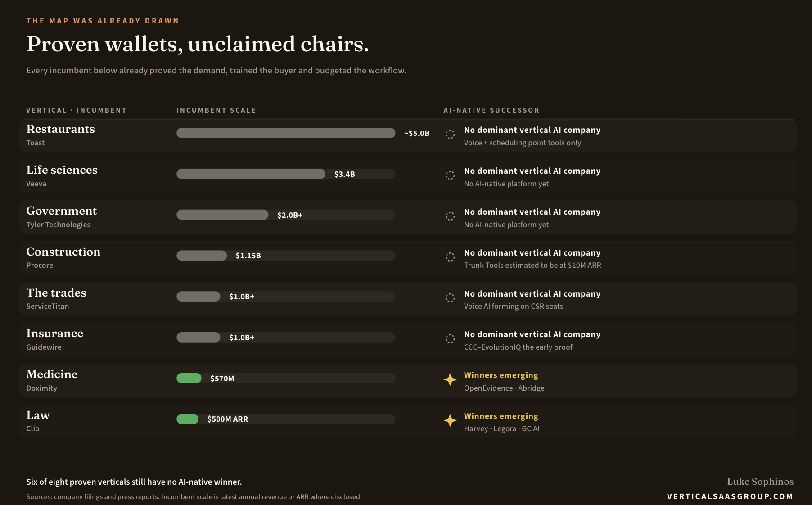Click the dashed circle icon for The trades
The width and height of the screenshot is (812, 505).
click(450, 298)
